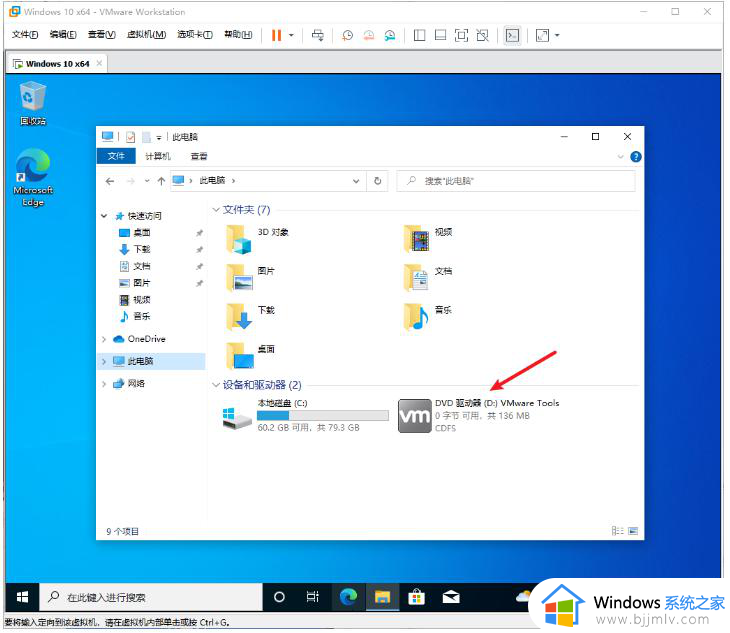Open the VMware 帮助(H) menu
The height and width of the screenshot is (633, 730).
pyautogui.click(x=238, y=34)
